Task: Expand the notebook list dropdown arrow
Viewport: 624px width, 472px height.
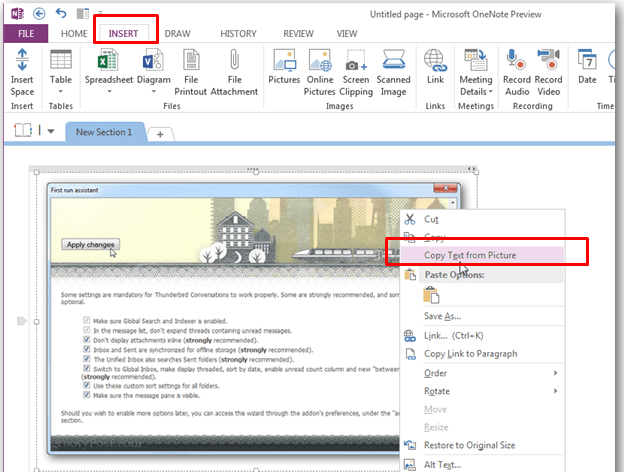Action: click(x=51, y=131)
